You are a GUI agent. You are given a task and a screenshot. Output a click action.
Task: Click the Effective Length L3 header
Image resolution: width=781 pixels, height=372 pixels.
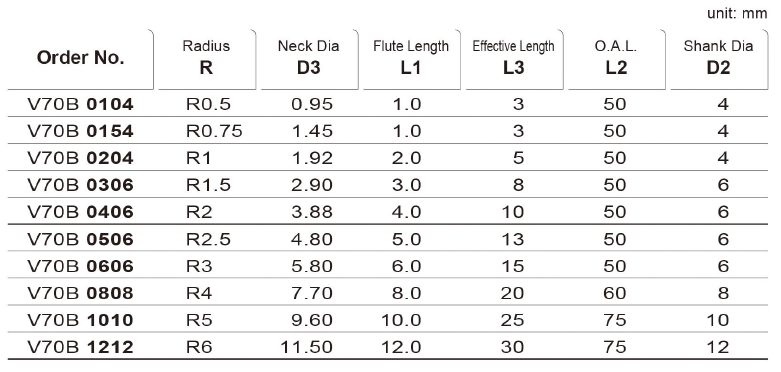coord(514,58)
